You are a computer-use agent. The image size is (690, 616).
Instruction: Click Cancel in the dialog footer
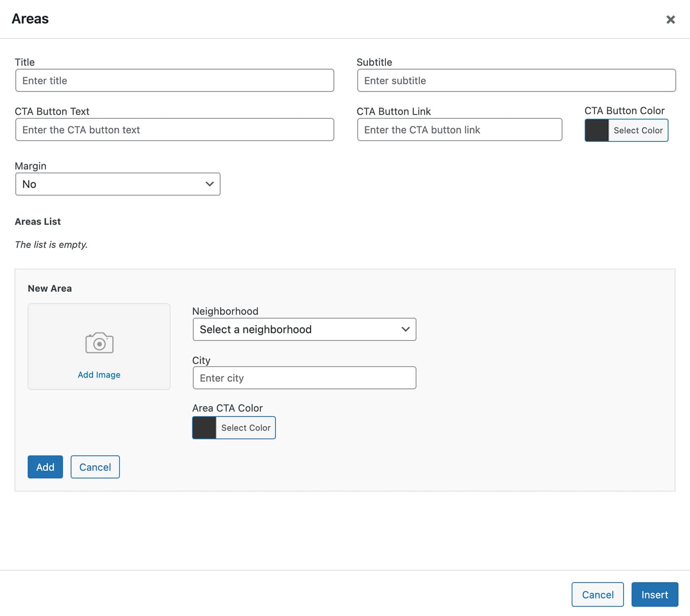(x=597, y=595)
